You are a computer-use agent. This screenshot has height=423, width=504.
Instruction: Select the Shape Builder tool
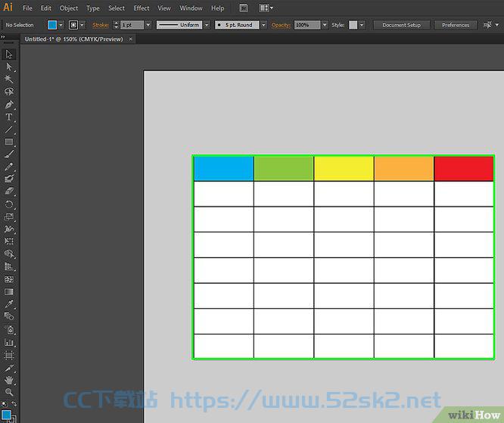[8, 254]
